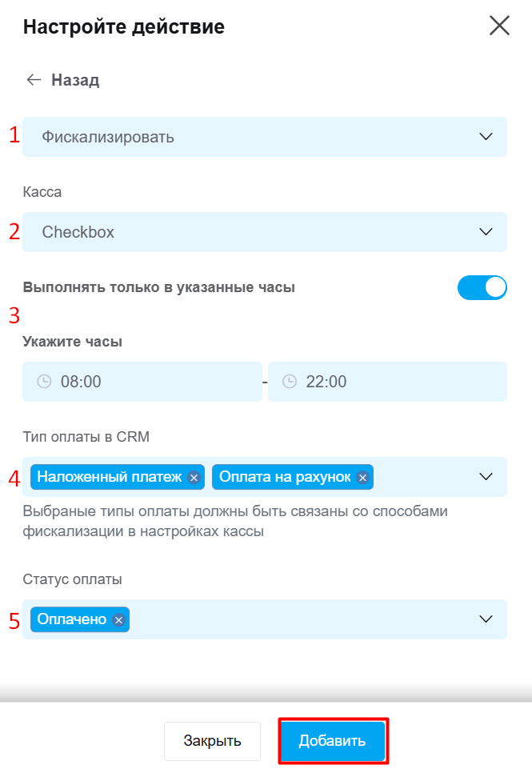The height and width of the screenshot is (773, 532).
Task: Click the clock icon in the 08:00 field
Action: [44, 382]
